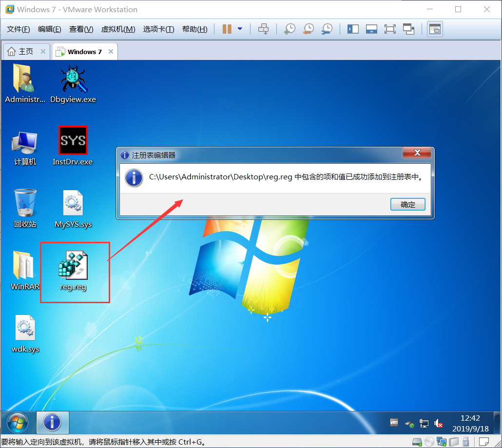The image size is (502, 448).
Task: Click the CD/DVD device status icon
Action: [429, 442]
